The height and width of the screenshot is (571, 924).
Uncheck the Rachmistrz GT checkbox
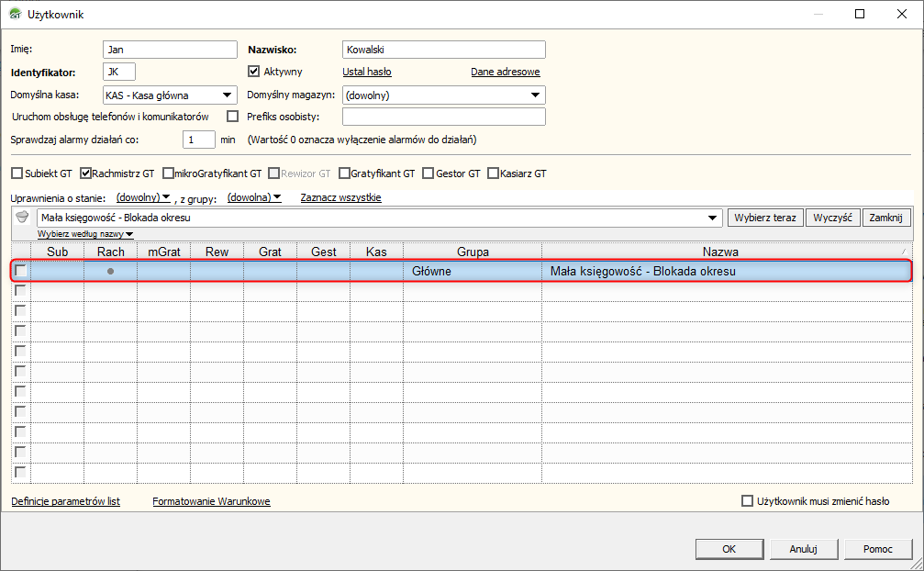85,174
